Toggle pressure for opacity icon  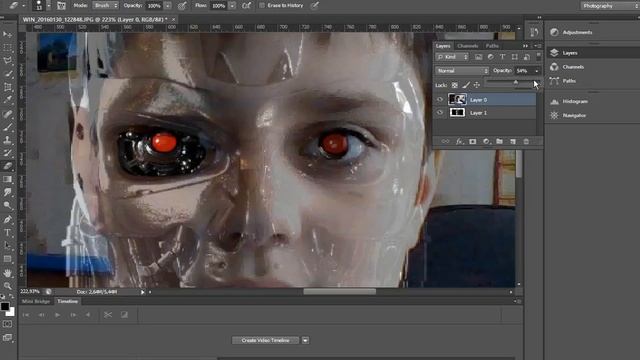182,6
